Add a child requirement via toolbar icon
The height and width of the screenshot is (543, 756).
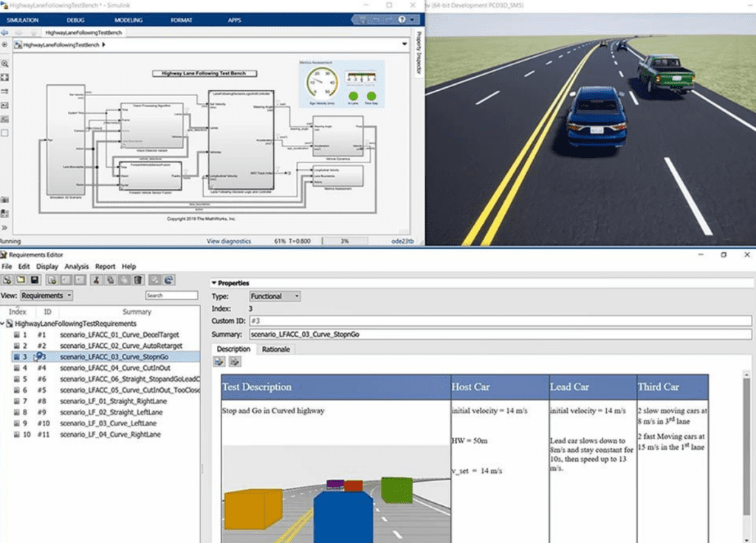64,280
